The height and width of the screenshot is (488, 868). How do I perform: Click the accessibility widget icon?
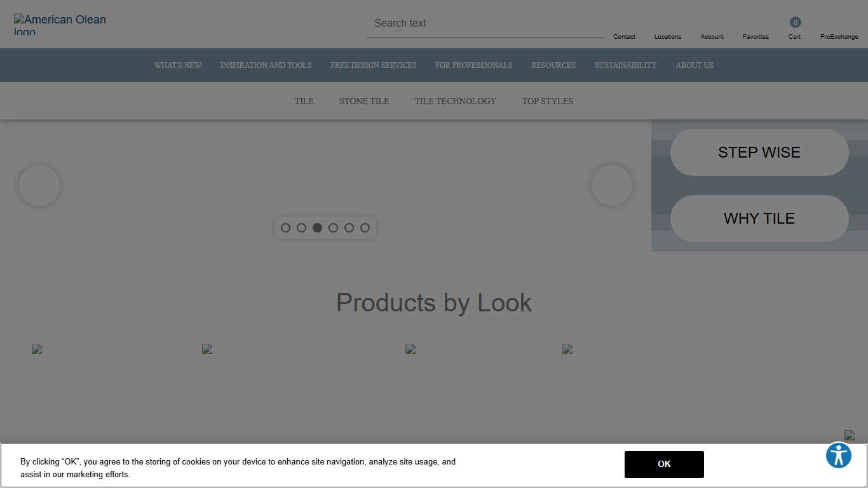click(x=838, y=456)
